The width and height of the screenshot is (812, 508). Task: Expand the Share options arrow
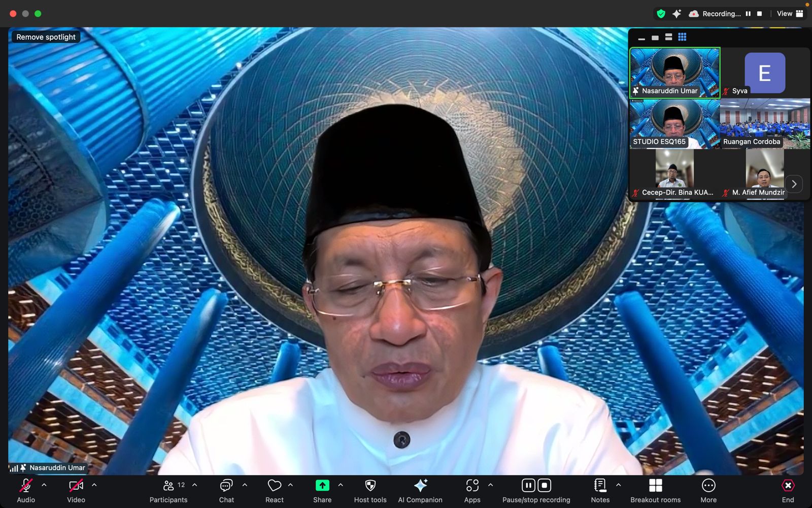coord(341,485)
